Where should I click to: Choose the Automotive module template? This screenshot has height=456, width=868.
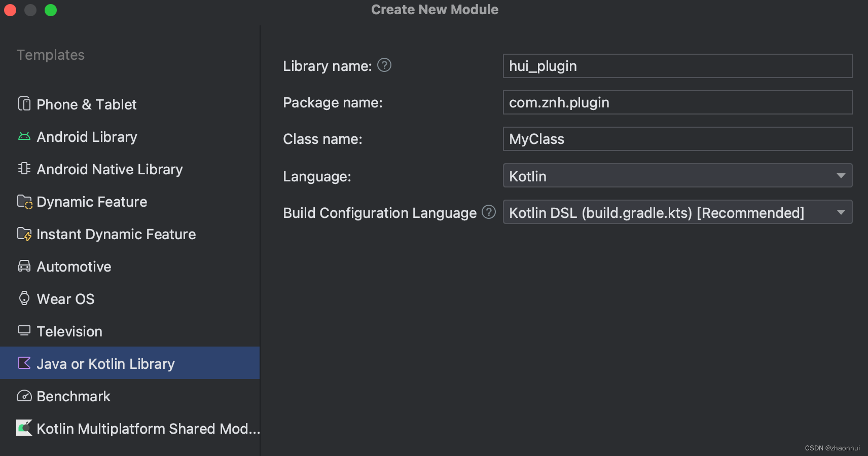tap(74, 267)
